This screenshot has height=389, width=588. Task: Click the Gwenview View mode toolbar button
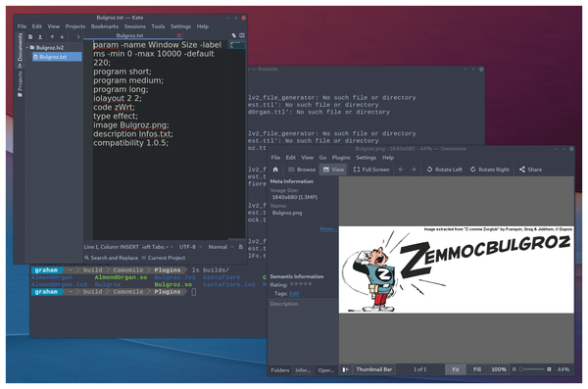[x=333, y=170]
